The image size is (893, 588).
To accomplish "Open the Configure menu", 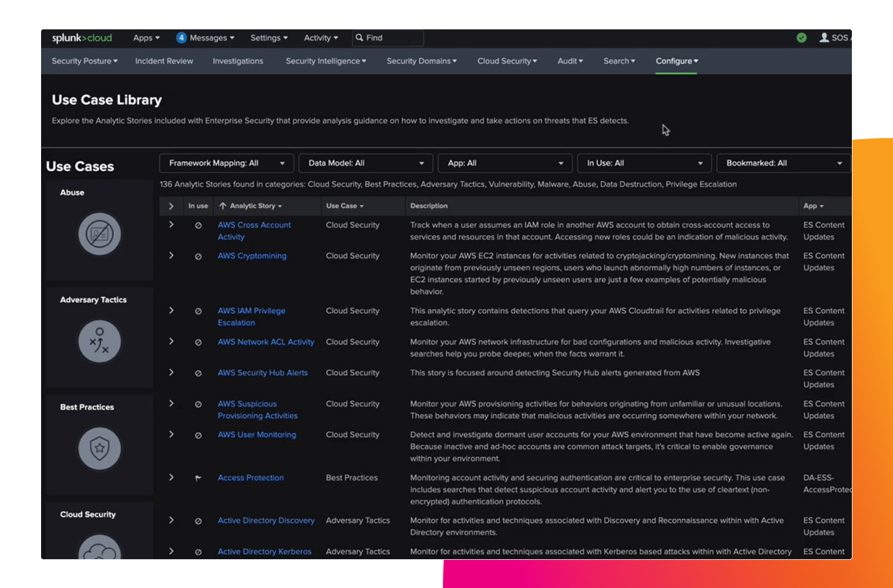I will [676, 61].
